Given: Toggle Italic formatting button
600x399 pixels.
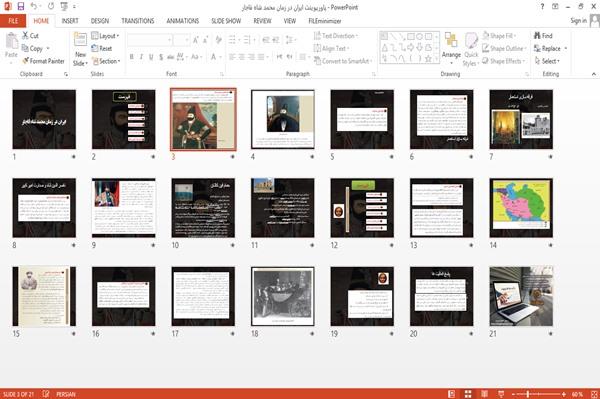Looking at the screenshot, I should [141, 57].
